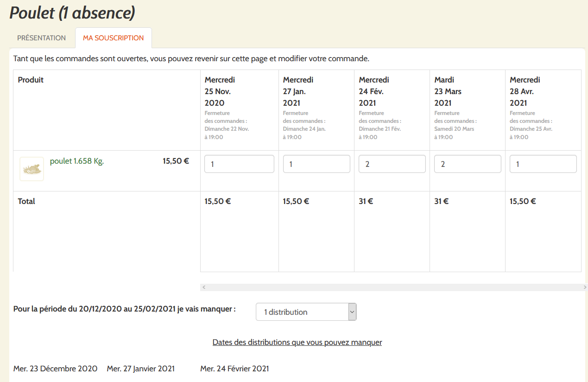Click the 'Mer. 24 Février 2021' date
This screenshot has height=382, width=588.
234,369
